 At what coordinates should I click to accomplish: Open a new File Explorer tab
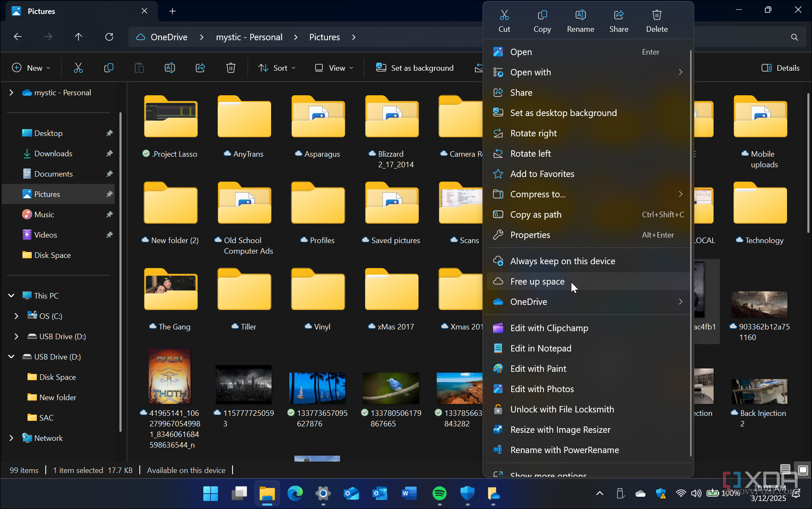pyautogui.click(x=172, y=11)
